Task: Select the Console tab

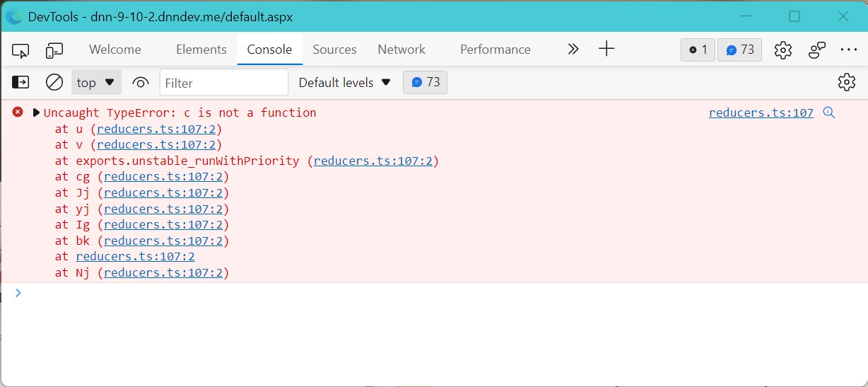Action: (x=269, y=50)
